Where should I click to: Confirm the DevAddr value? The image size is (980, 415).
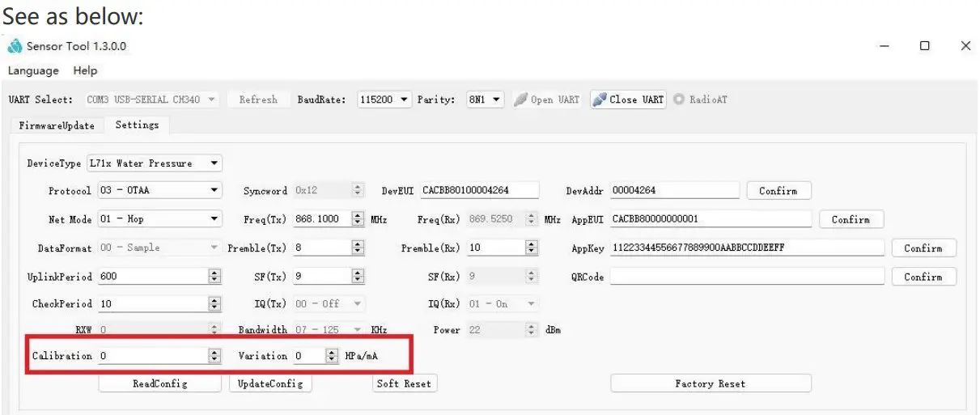[x=778, y=191]
